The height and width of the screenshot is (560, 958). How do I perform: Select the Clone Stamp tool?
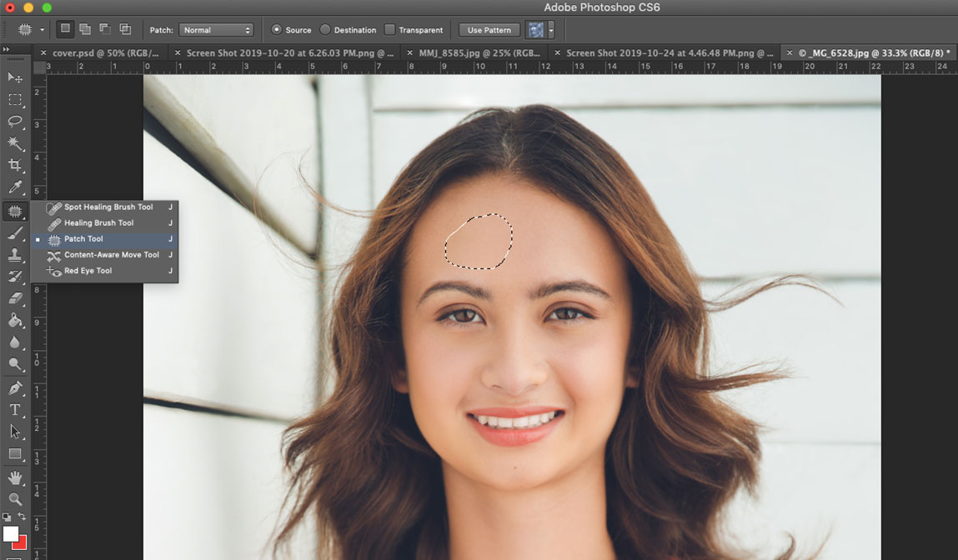coord(15,255)
